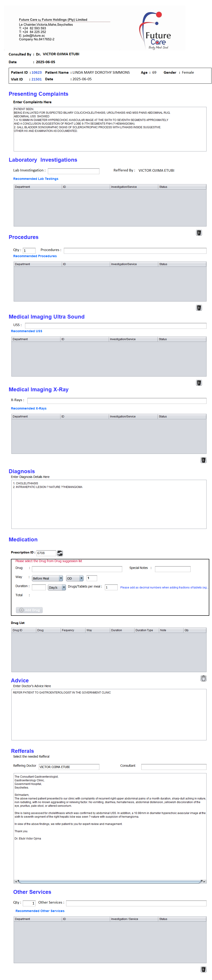Image resolution: width=212 pixels, height=980 pixels.
Task: Click the Drug ID column header
Action: 24,630
